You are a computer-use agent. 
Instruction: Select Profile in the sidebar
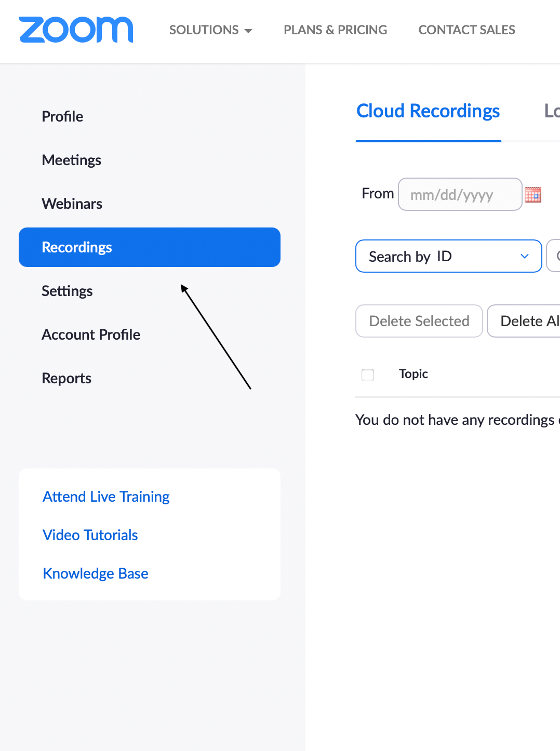pos(62,116)
